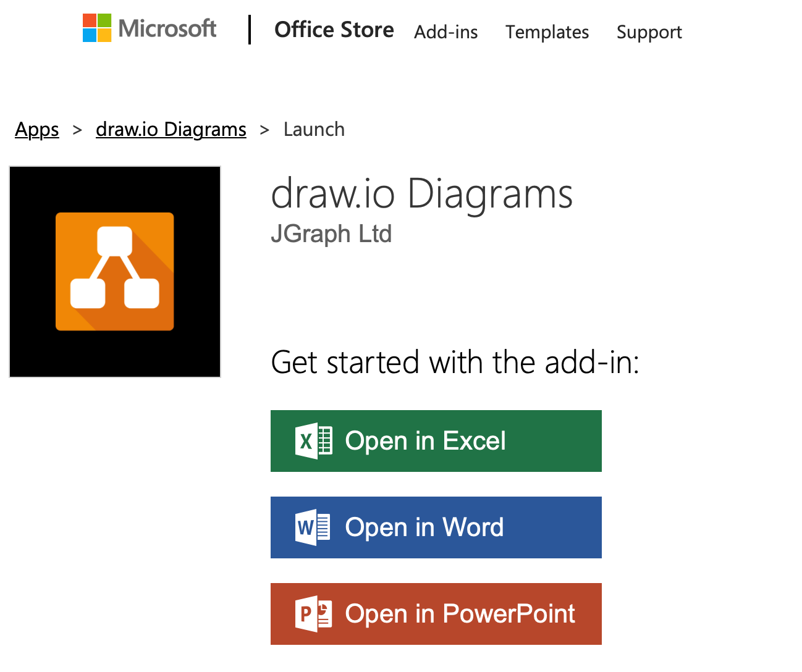This screenshot has height=672, width=802.
Task: Select the orange flowchart logo inside the thumbnail
Action: tap(114, 271)
